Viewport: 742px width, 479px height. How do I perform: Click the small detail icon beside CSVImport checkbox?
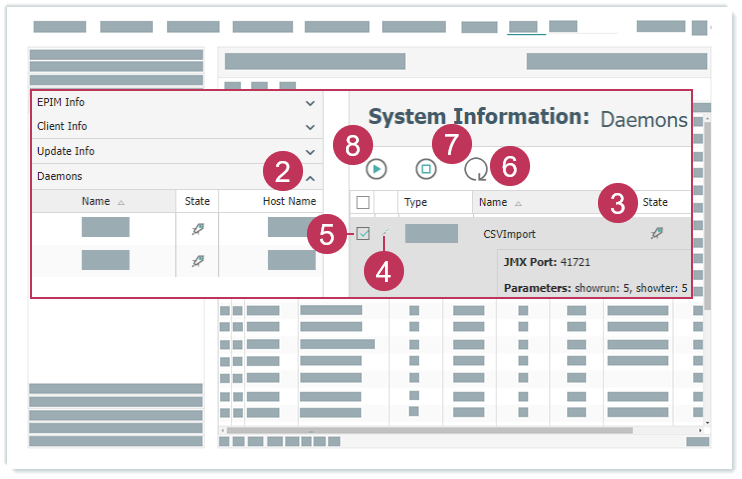[384, 234]
